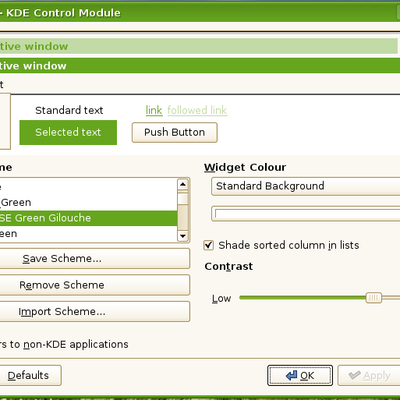This screenshot has width=400, height=400.
Task: Click the KDE Control Module title bar
Action: (200, 13)
